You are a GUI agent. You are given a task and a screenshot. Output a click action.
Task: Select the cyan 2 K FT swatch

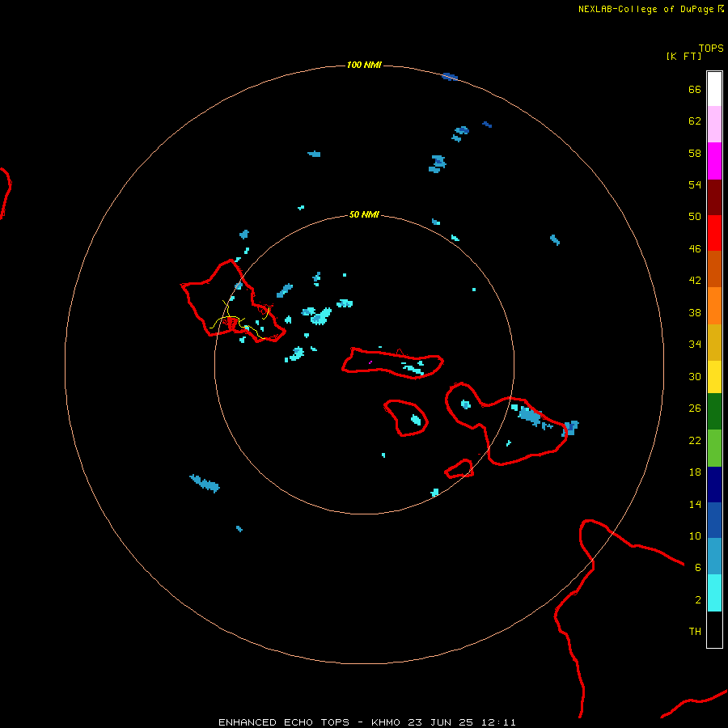pyautogui.click(x=714, y=593)
